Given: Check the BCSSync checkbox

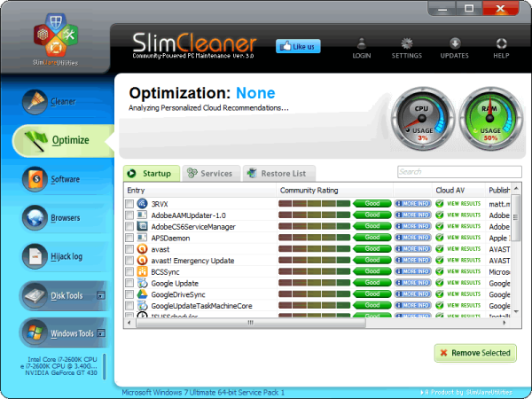Looking at the screenshot, I should (129, 272).
